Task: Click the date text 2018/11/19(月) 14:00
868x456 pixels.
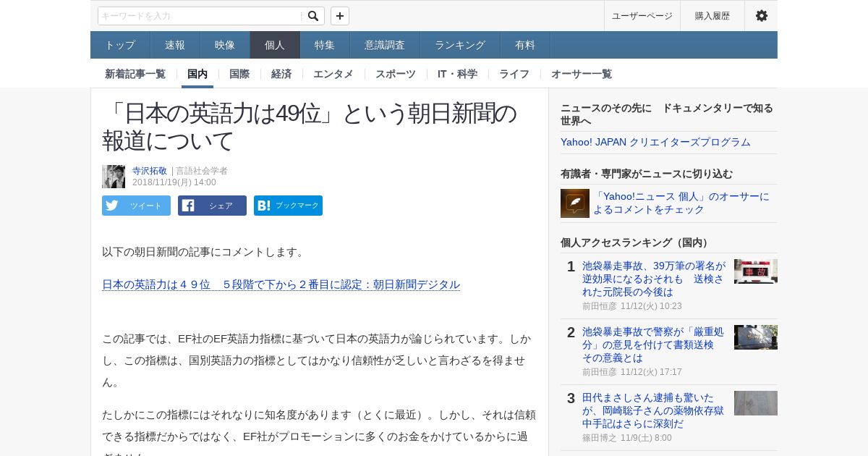Action: tap(174, 182)
